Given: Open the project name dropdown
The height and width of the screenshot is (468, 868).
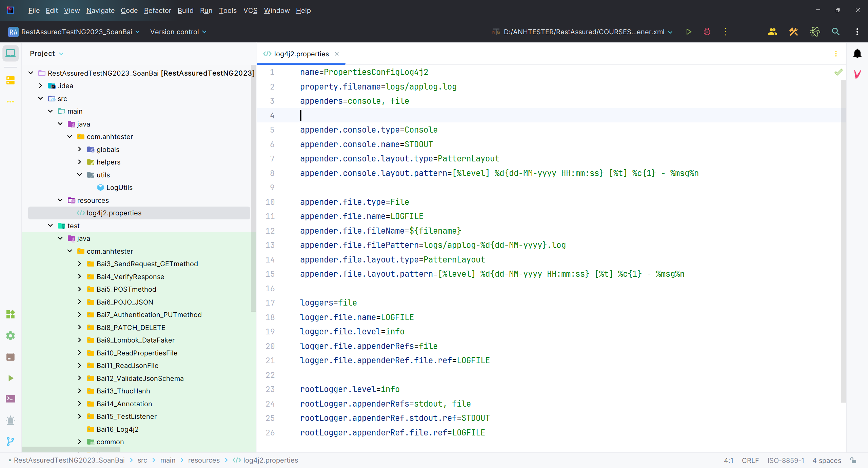Looking at the screenshot, I should click(x=74, y=32).
